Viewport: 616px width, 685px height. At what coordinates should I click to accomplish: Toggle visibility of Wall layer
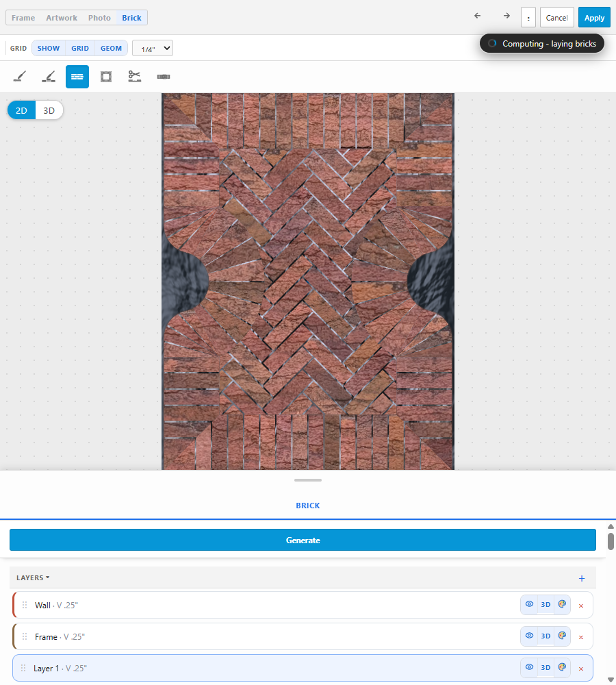tap(529, 604)
